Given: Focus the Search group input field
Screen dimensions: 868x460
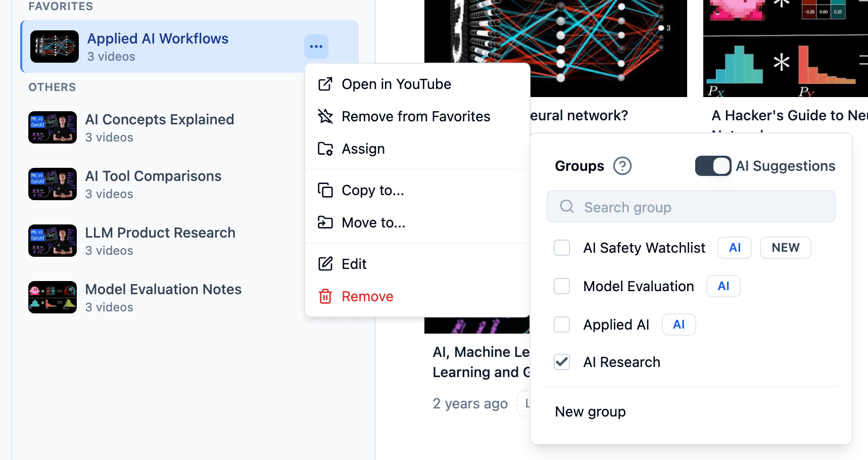Looking at the screenshot, I should 691,206.
